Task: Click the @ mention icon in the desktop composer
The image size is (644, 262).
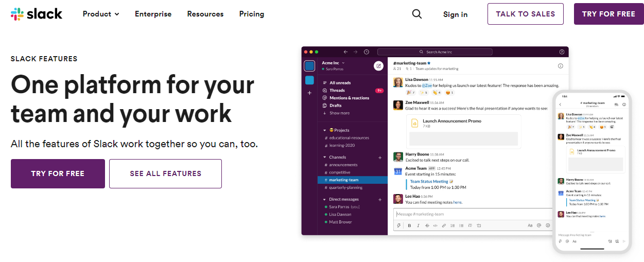Action: coord(539,225)
